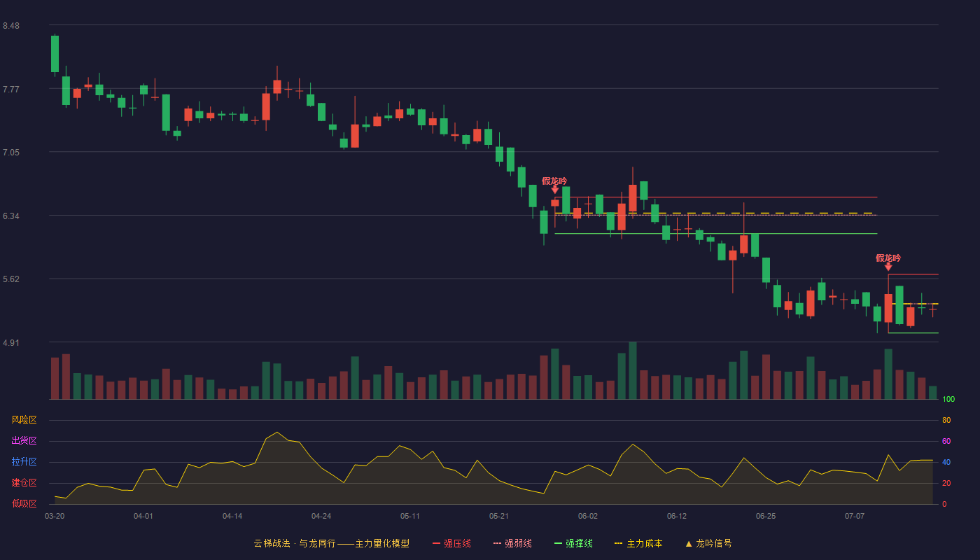
Task: Click the 05-21 date label
Action: pos(499,516)
